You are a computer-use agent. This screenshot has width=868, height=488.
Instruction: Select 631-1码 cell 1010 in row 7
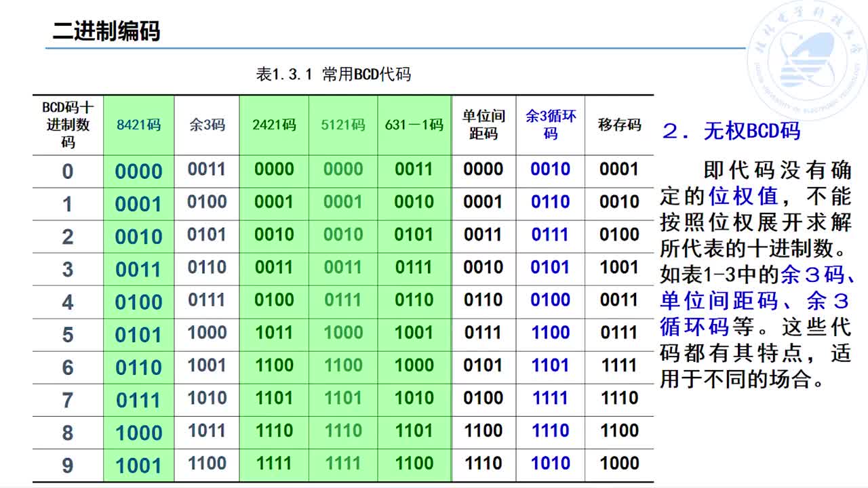pos(414,398)
